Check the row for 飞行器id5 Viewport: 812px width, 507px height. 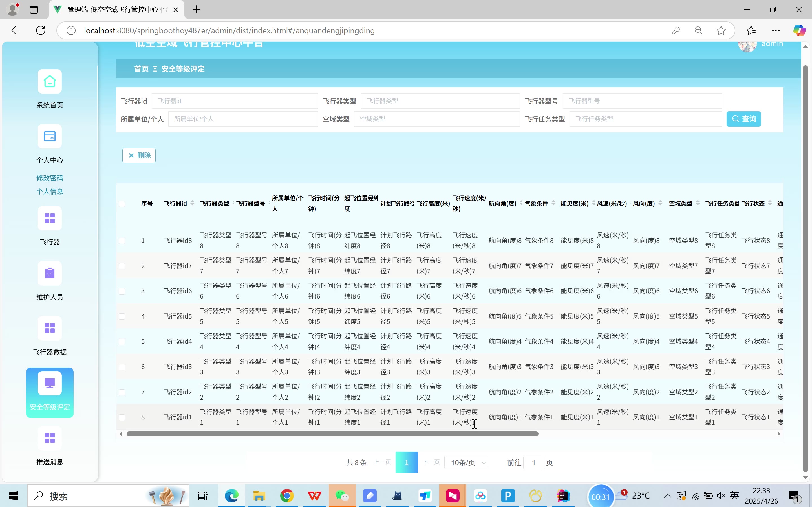[x=122, y=317]
